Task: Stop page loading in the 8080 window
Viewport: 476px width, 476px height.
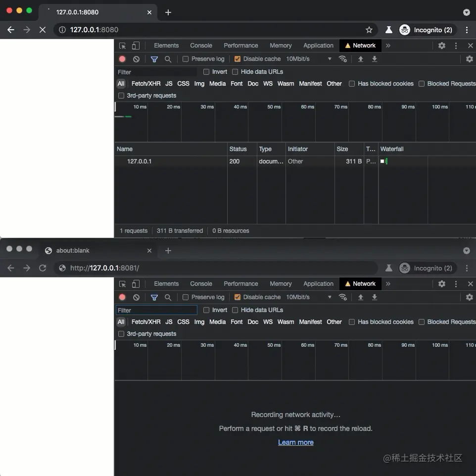Action: [43, 30]
